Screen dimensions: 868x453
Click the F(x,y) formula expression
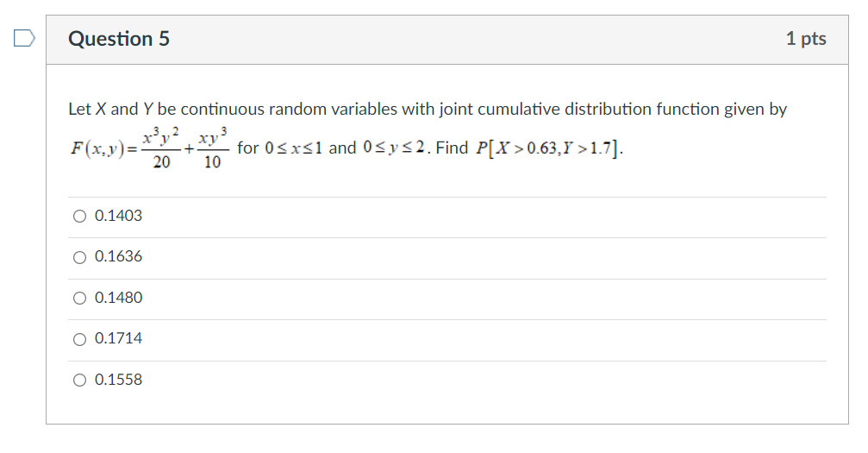(x=149, y=148)
